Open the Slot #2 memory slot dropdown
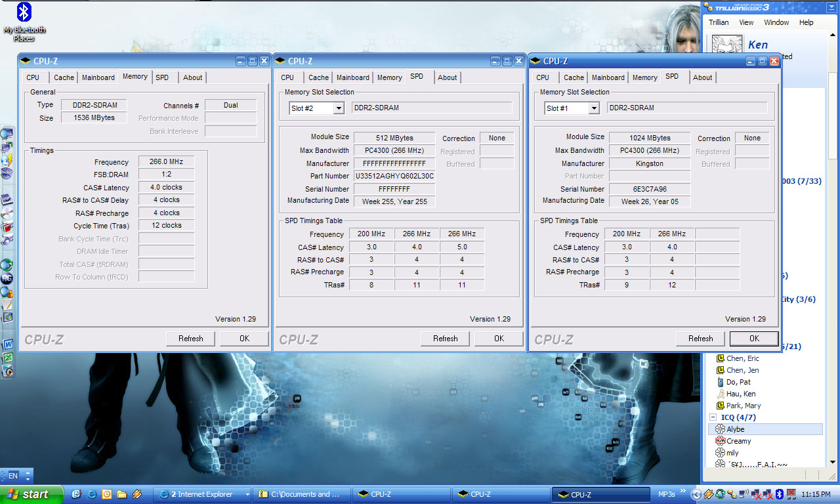Image resolution: width=840 pixels, height=504 pixels. pos(339,108)
